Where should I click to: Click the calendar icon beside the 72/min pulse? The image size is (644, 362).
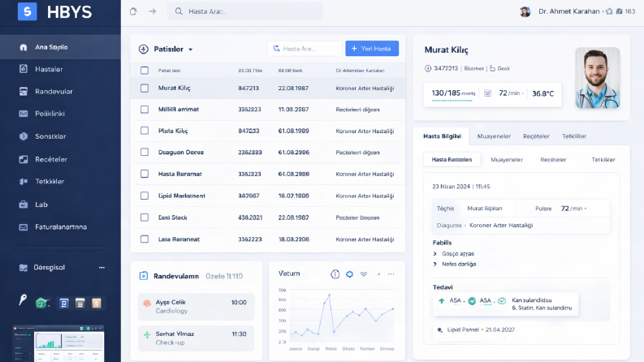click(487, 93)
